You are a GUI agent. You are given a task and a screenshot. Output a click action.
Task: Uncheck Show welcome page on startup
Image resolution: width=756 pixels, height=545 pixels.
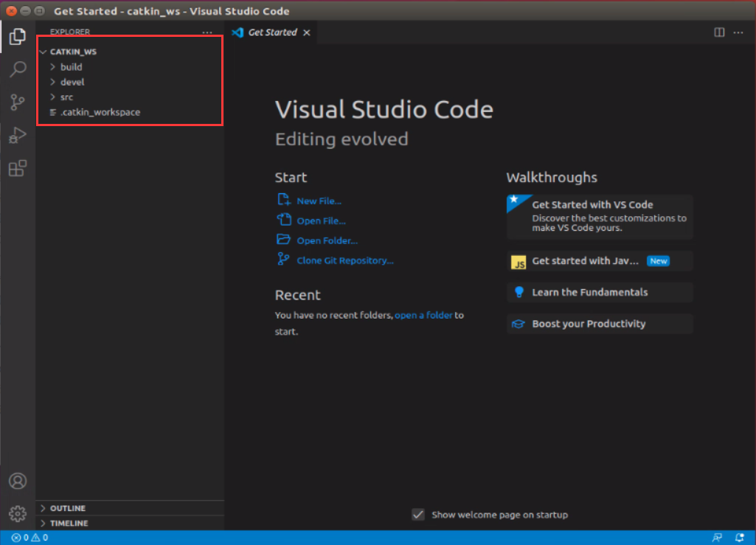tap(418, 515)
